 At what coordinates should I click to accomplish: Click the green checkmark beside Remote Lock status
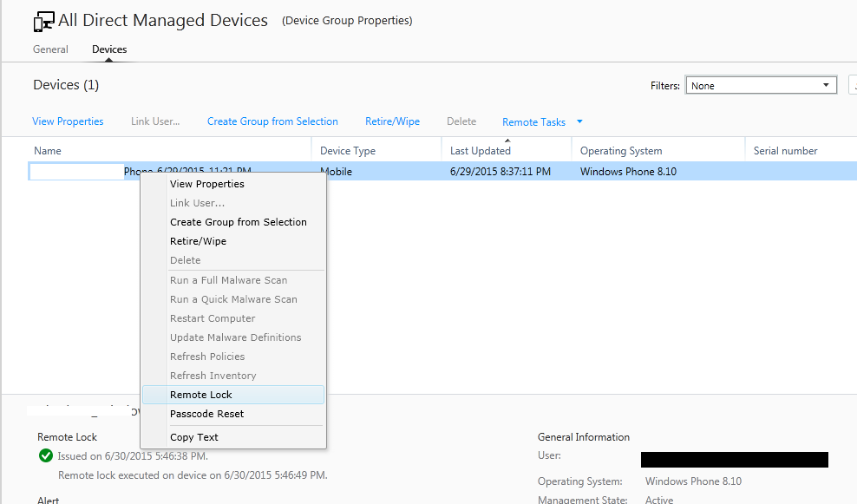pos(46,455)
